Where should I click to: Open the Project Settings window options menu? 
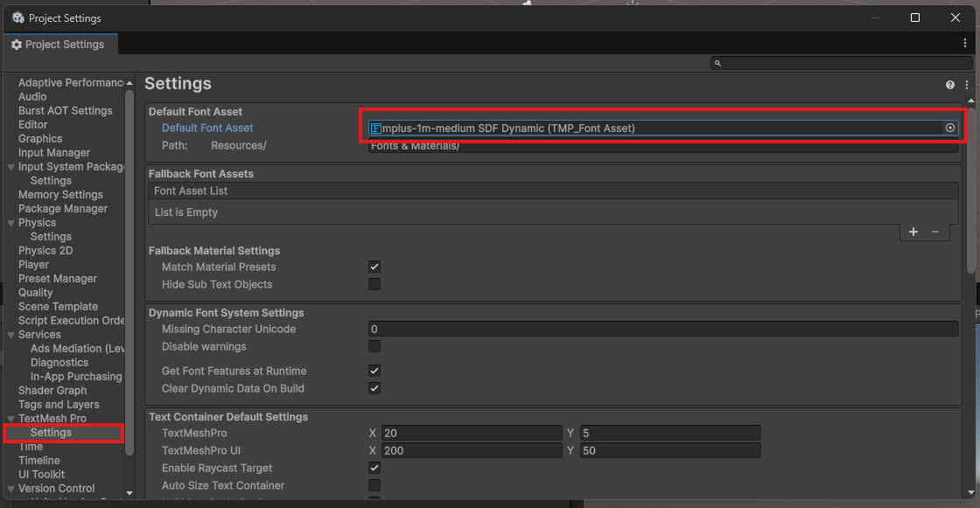[x=965, y=43]
